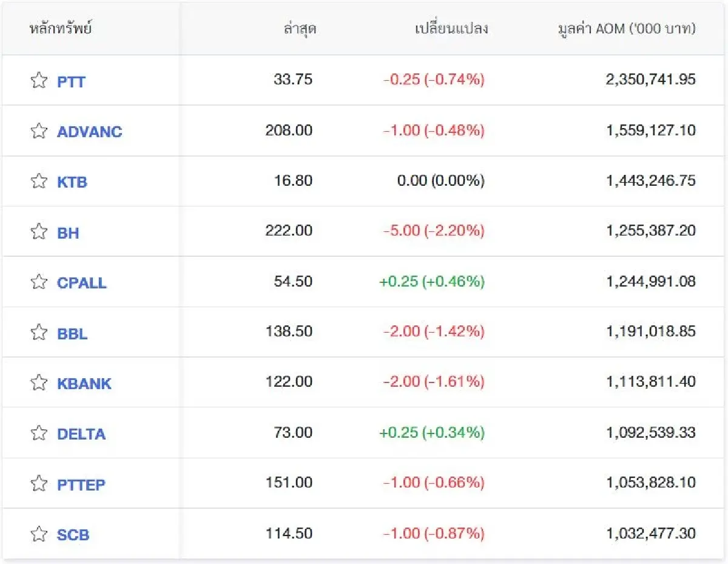This screenshot has width=728, height=564.
Task: Select KTB value 1,443,246.75
Action: (x=651, y=180)
